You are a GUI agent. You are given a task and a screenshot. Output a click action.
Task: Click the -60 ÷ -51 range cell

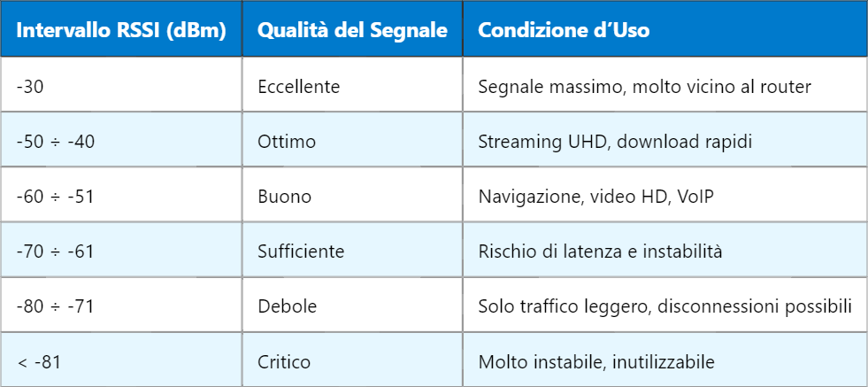[55, 196]
